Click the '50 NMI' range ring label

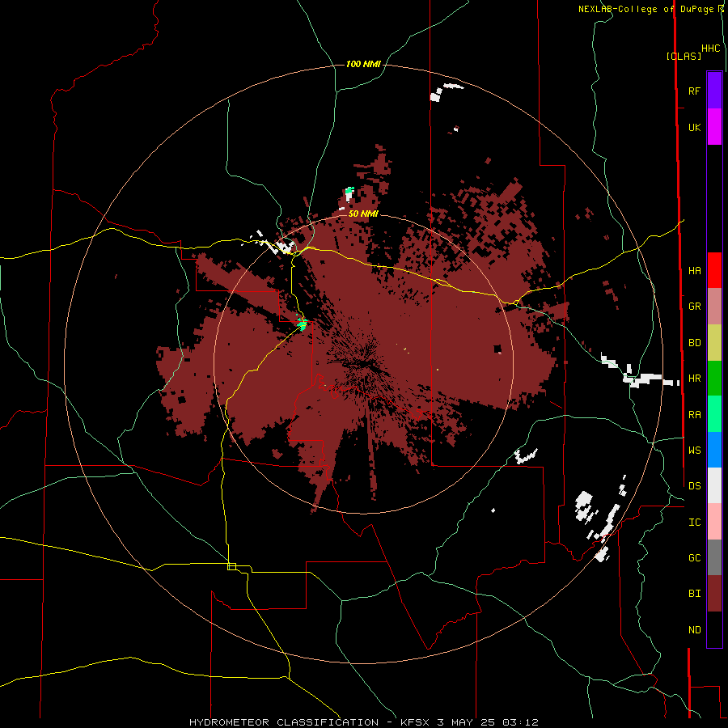tap(363, 214)
